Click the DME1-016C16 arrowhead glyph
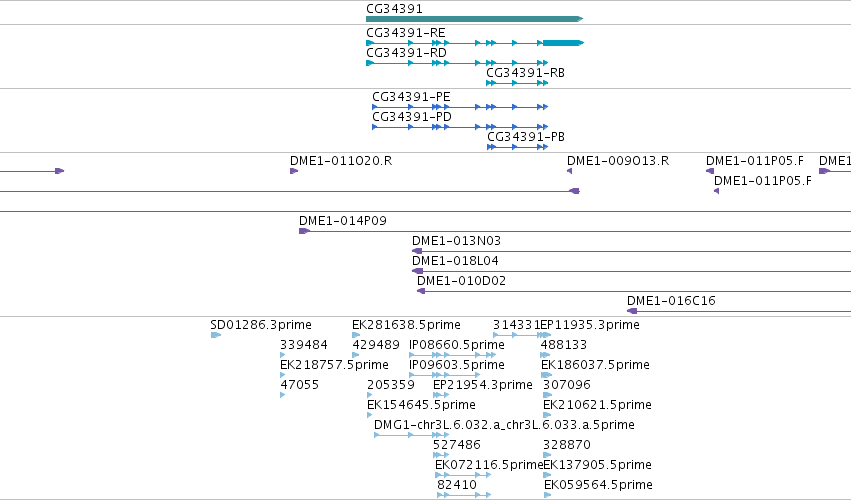851x500 pixels. pos(632,311)
